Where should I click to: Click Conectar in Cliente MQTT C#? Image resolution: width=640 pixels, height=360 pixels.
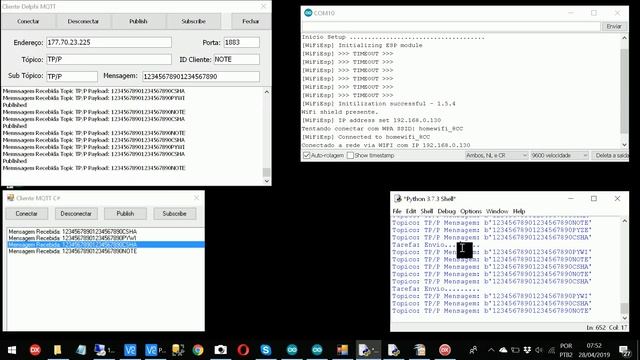pos(27,213)
